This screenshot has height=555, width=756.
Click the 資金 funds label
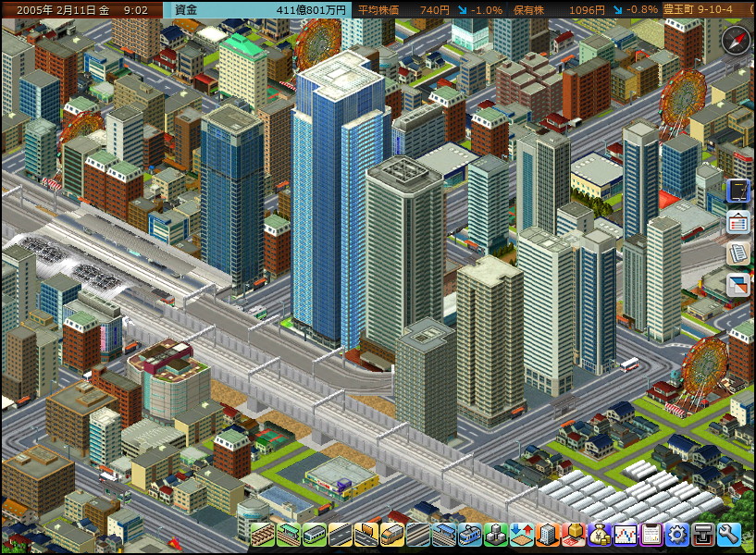pyautogui.click(x=186, y=9)
